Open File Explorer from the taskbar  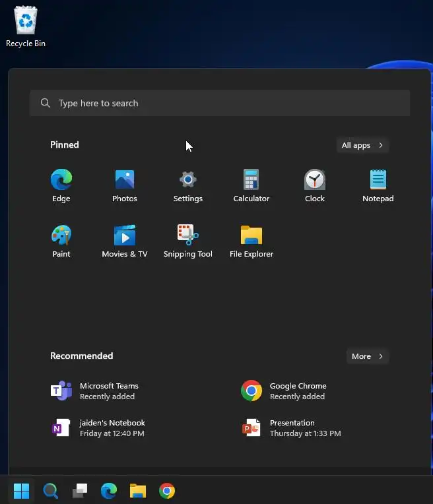click(138, 491)
